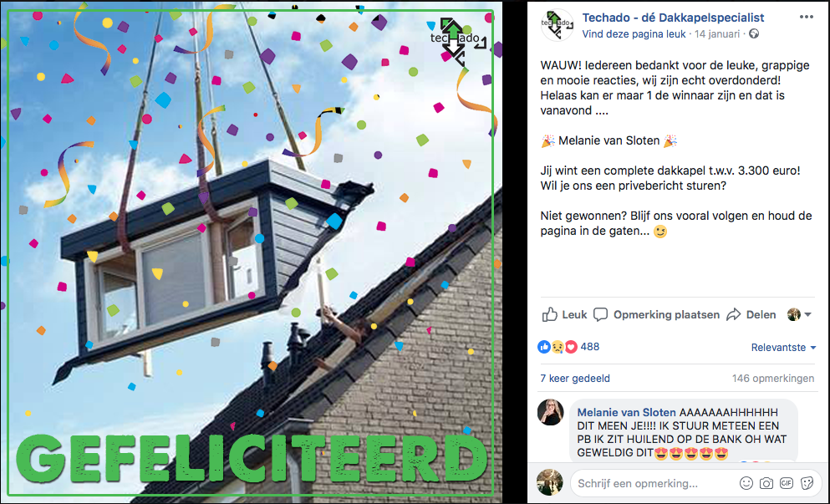Click the Schrijf een opmerking input field
830x504 pixels.
[655, 483]
